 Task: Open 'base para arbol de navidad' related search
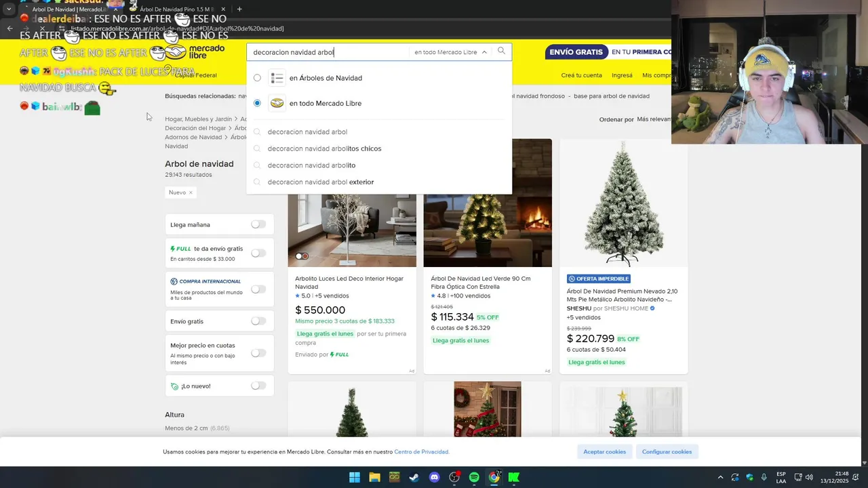(612, 96)
